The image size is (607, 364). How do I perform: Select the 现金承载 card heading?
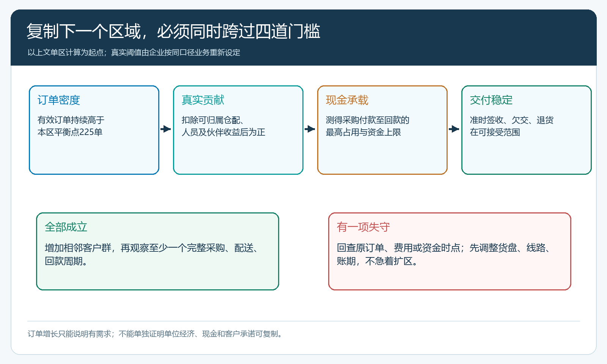click(347, 100)
